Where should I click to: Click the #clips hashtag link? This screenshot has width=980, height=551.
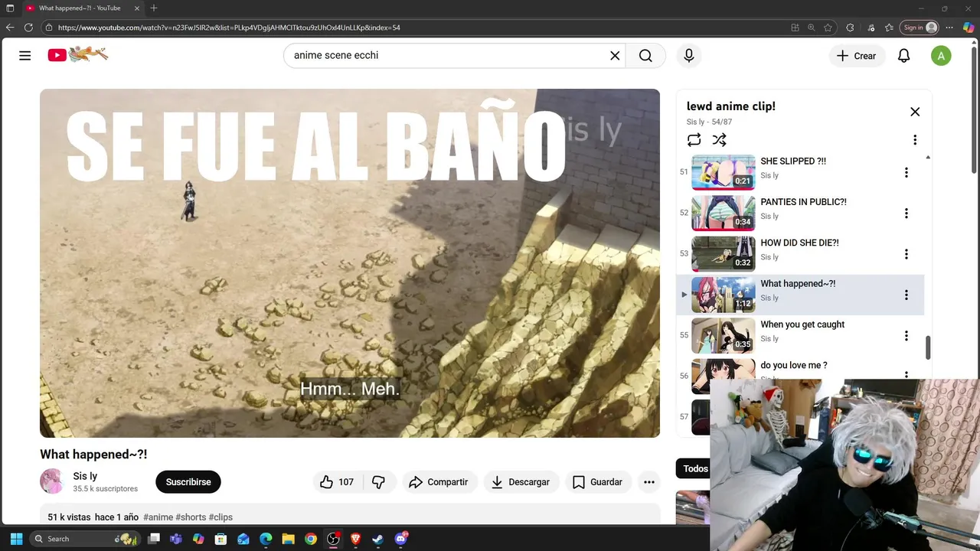(x=220, y=517)
